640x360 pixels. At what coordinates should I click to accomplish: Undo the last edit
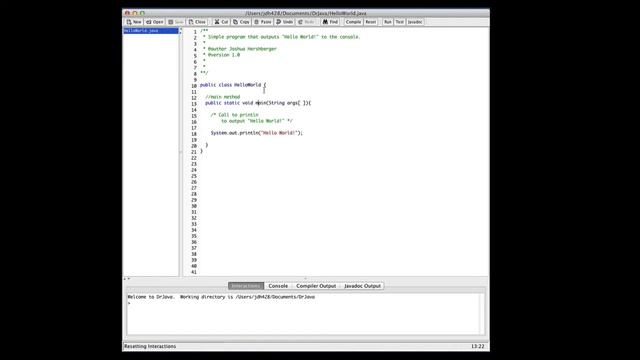coord(284,22)
